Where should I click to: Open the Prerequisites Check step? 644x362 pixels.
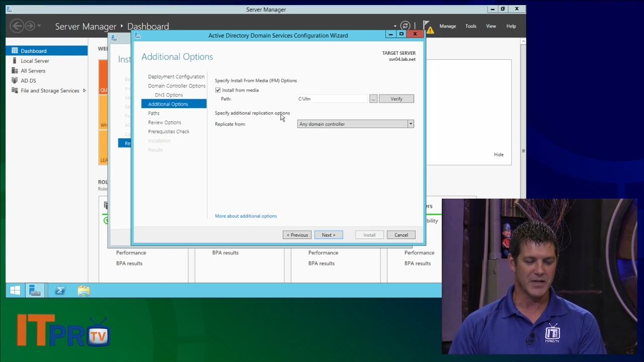click(x=169, y=132)
